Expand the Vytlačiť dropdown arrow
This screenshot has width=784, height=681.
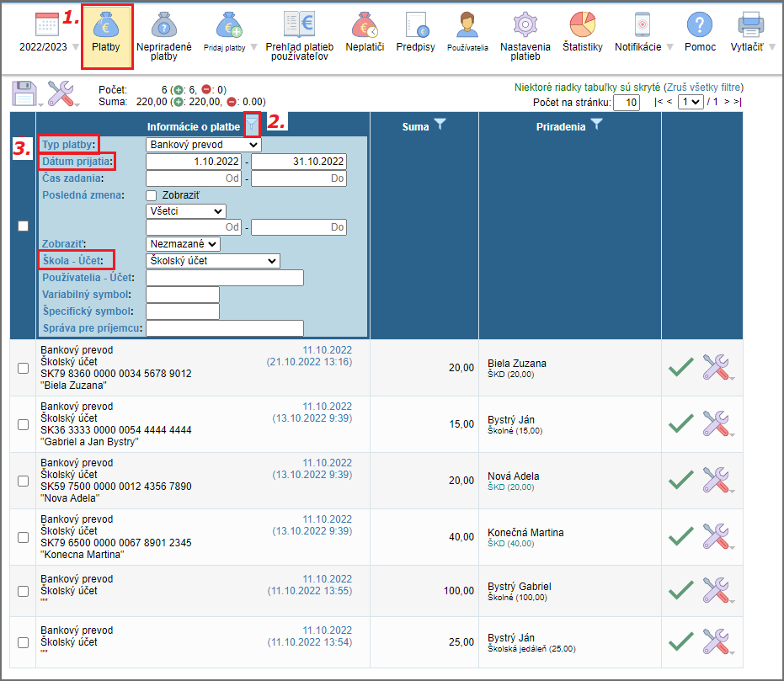772,47
